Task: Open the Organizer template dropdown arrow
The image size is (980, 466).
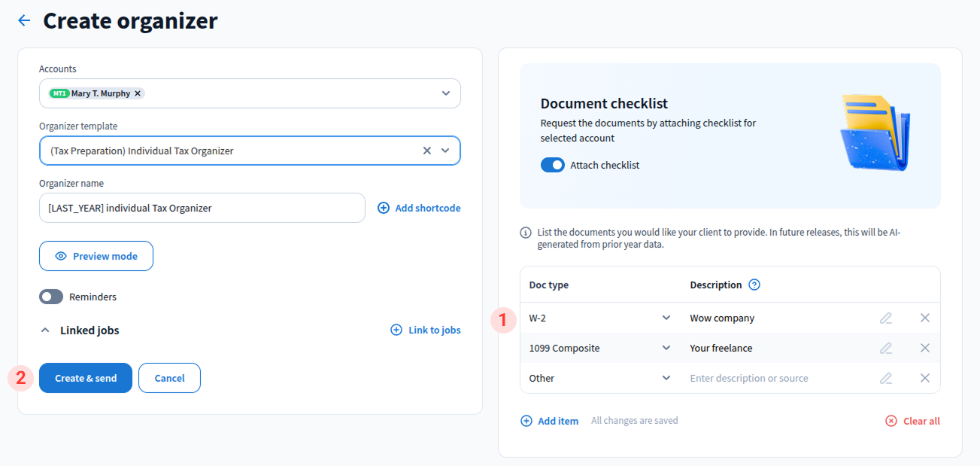Action: [445, 151]
